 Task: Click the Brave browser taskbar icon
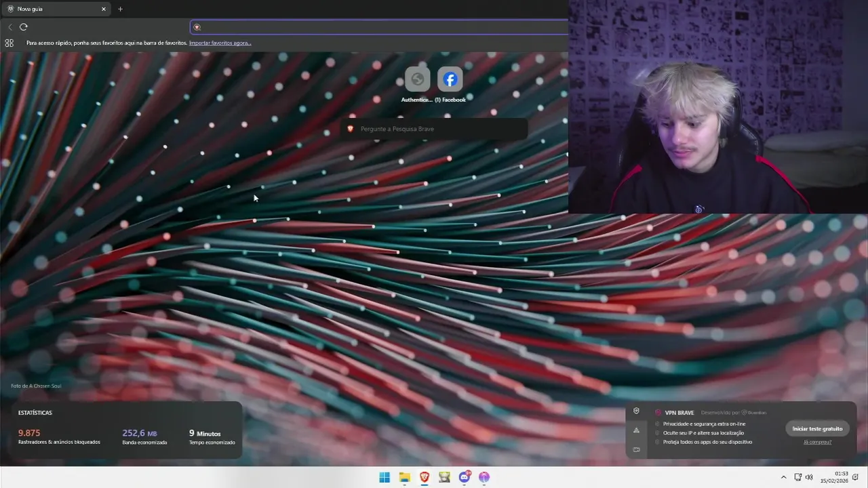click(x=425, y=477)
